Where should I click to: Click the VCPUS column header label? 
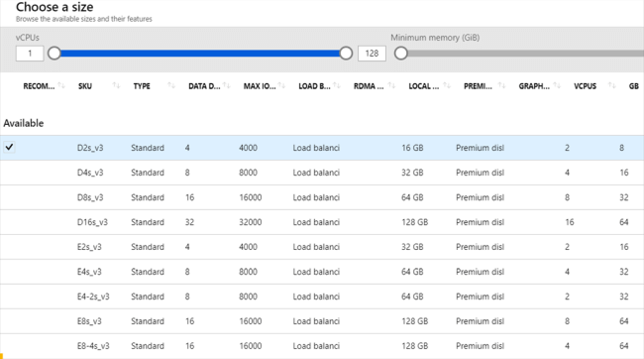[585, 86]
